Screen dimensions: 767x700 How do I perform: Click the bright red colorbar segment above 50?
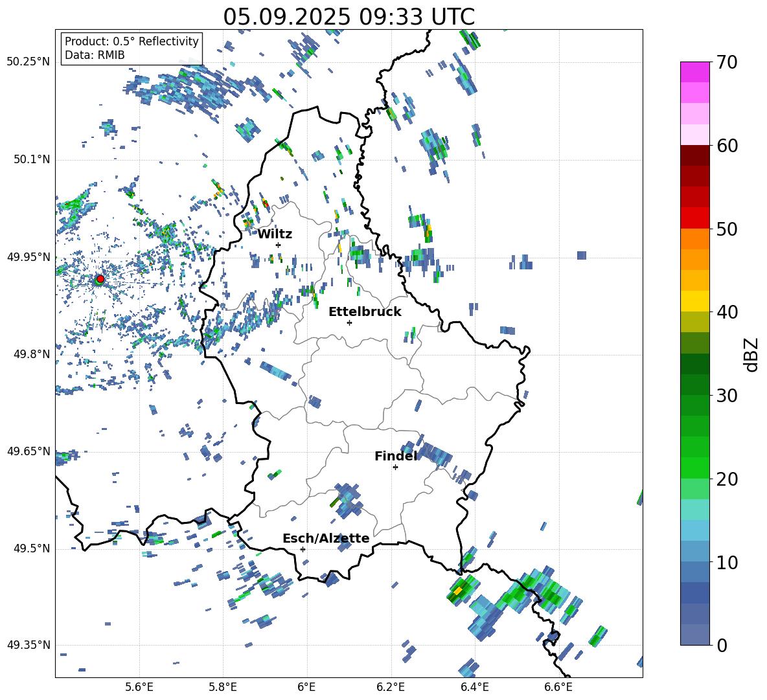tap(694, 218)
